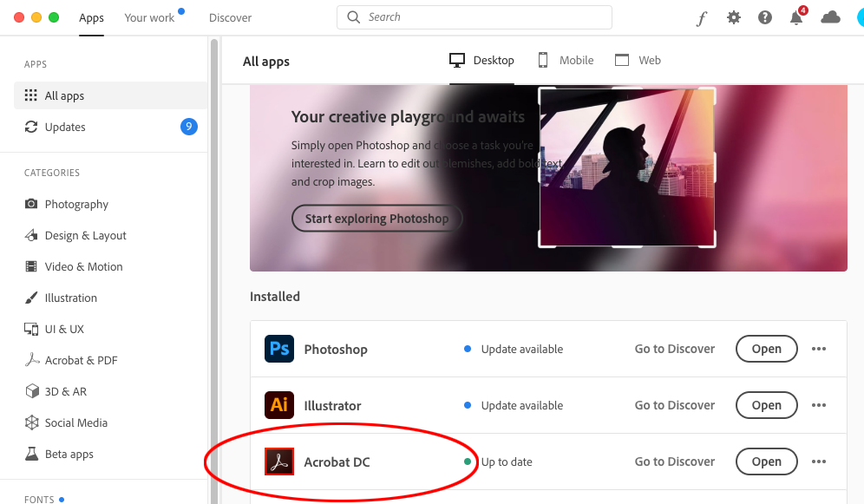
Task: Click the magnifier icon in search box
Action: tap(353, 17)
